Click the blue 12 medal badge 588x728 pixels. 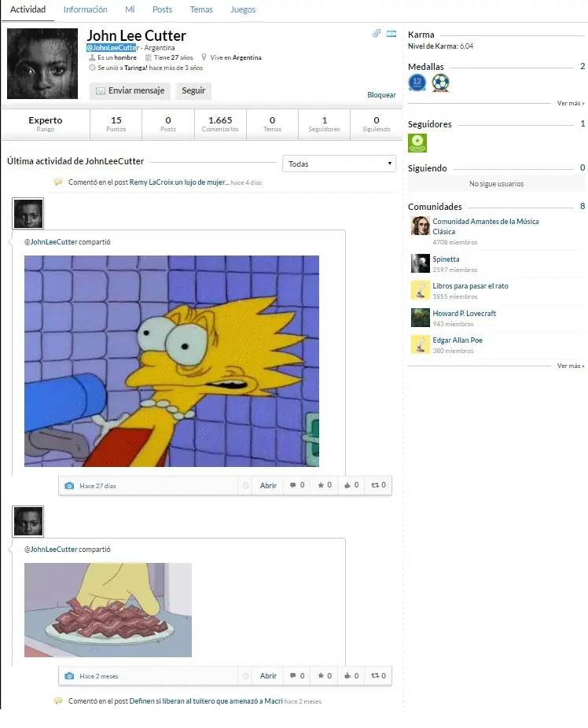417,83
